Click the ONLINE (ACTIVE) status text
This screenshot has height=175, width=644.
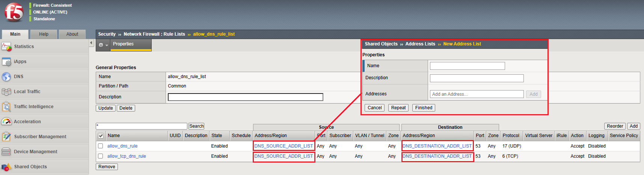click(50, 12)
